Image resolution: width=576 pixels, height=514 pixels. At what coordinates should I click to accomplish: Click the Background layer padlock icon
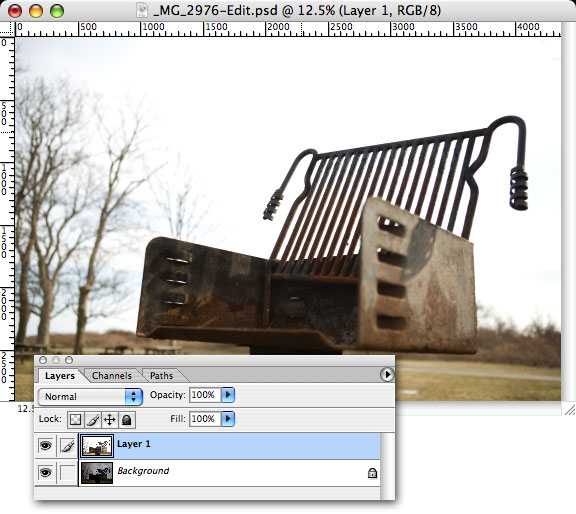[x=372, y=472]
